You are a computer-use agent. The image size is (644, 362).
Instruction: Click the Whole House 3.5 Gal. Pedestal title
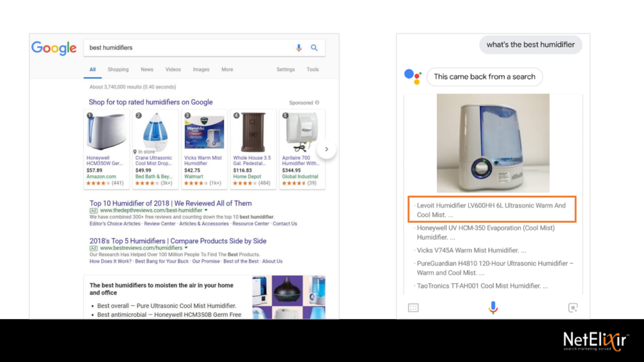point(252,161)
